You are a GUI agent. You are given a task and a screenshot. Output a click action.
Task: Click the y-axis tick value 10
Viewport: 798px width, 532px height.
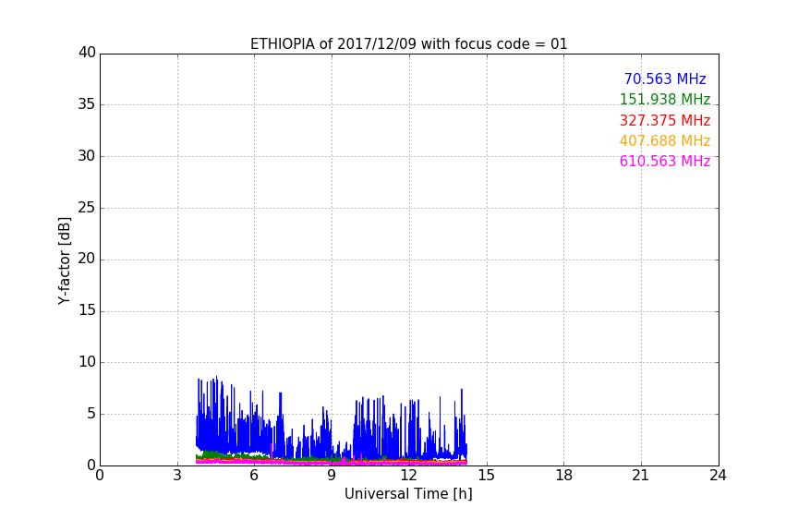[87, 362]
